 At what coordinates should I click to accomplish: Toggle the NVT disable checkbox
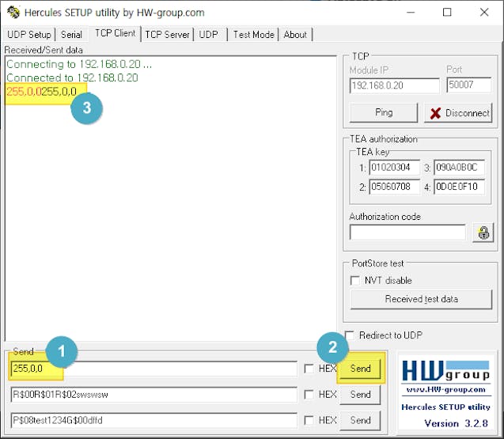coord(354,281)
